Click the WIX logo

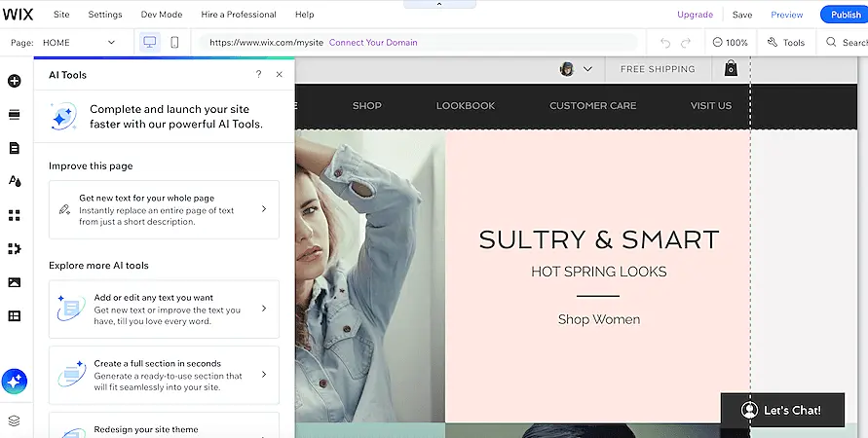(x=18, y=14)
